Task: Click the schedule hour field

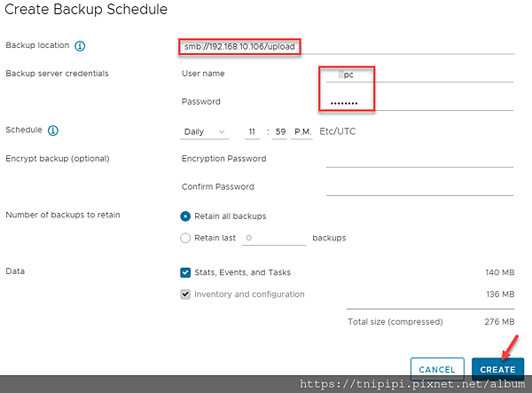Action: click(x=252, y=132)
